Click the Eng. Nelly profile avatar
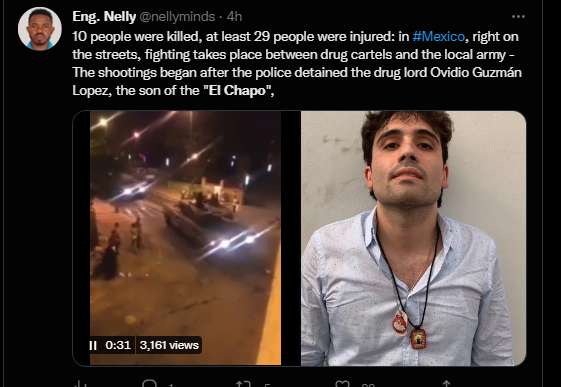The image size is (561, 387). [x=40, y=29]
